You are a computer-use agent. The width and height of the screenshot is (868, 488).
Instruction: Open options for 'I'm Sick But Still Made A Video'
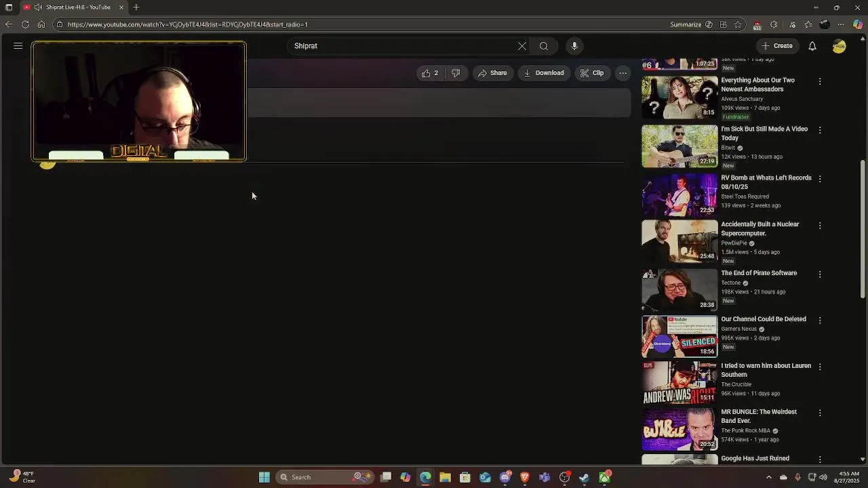point(820,130)
